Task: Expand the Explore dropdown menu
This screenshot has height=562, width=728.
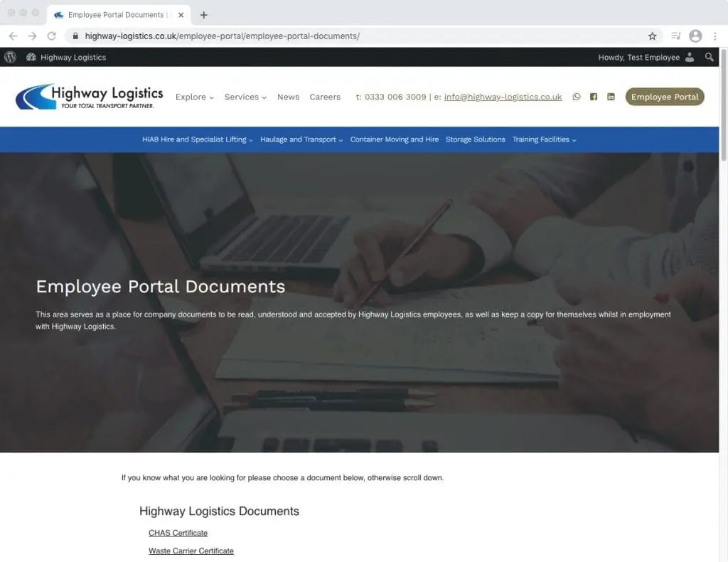Action: pyautogui.click(x=194, y=97)
